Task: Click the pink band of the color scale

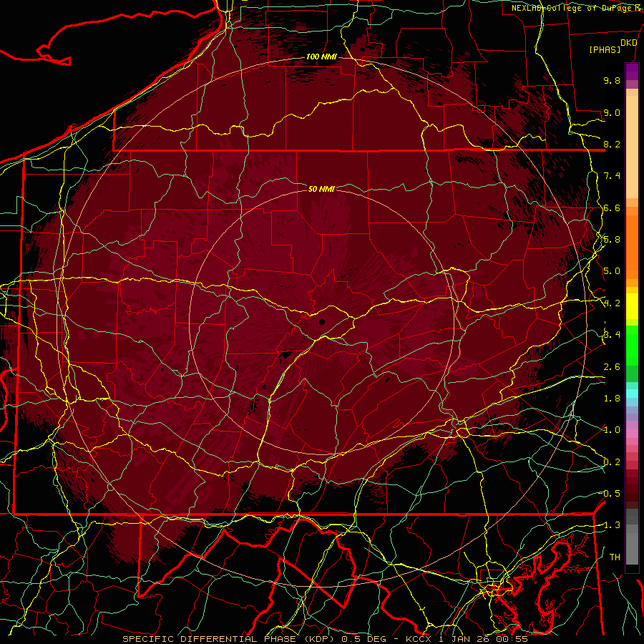Action: point(632,434)
